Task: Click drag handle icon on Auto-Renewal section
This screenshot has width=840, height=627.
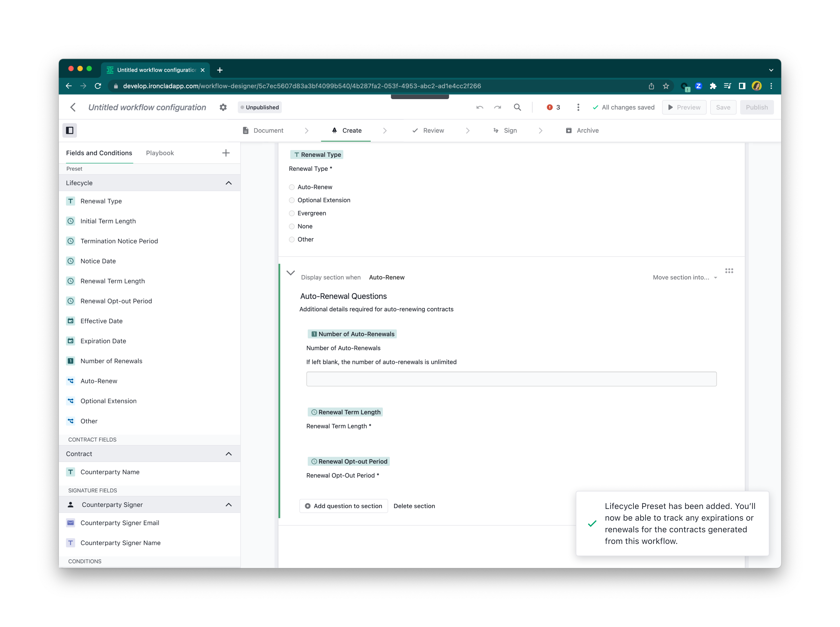Action: click(x=729, y=271)
